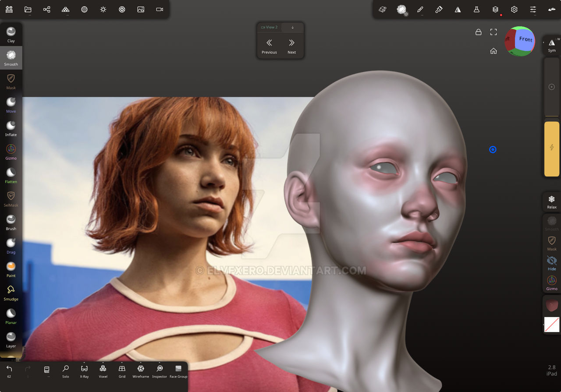
Task: Select the Paint tool
Action: point(11,269)
